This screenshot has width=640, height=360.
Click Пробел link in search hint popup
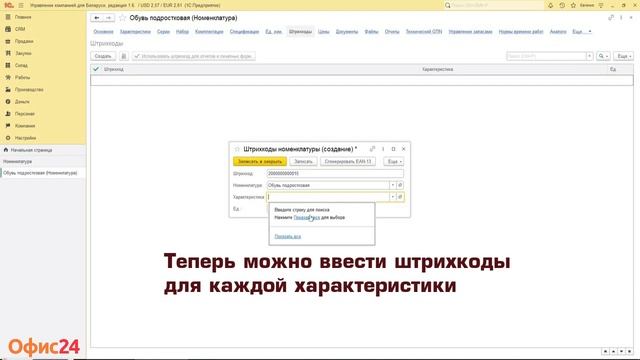[307, 218]
